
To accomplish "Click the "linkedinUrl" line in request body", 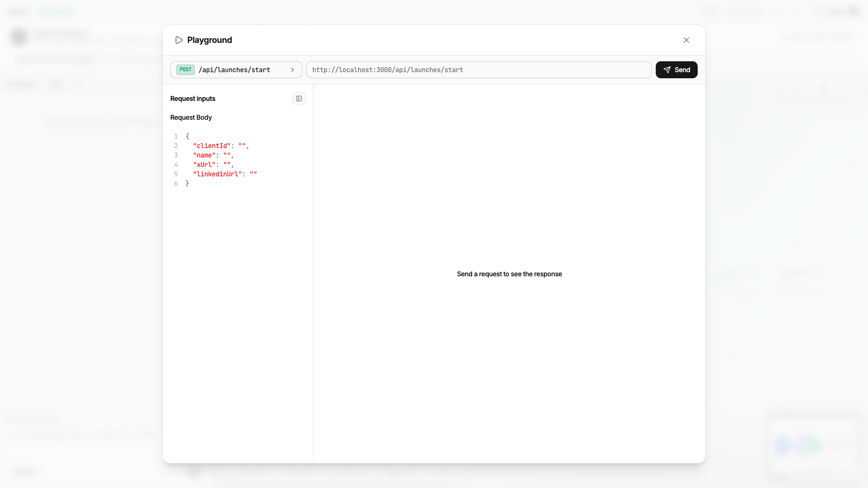I will click(225, 174).
